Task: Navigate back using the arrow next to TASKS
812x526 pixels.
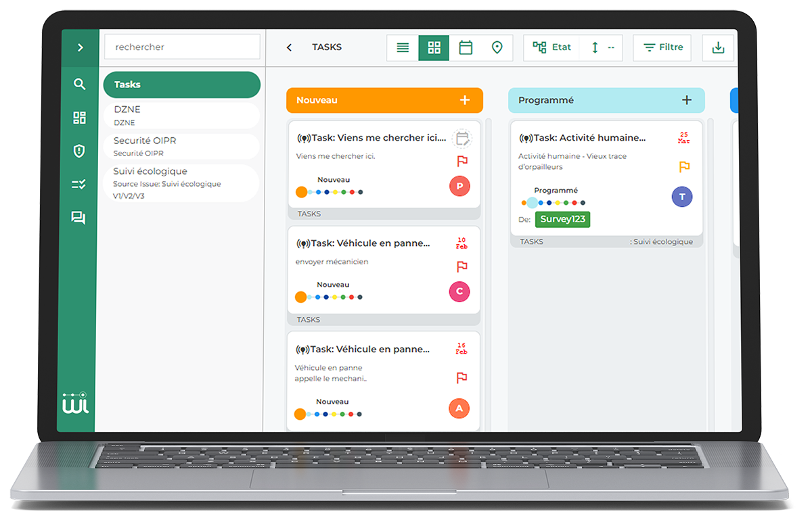Action: [289, 47]
